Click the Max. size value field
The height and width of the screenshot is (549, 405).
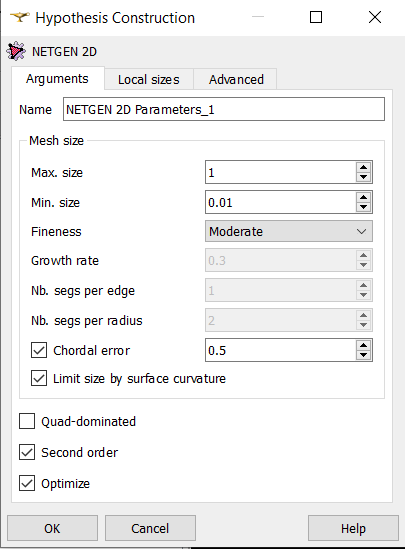(x=280, y=172)
